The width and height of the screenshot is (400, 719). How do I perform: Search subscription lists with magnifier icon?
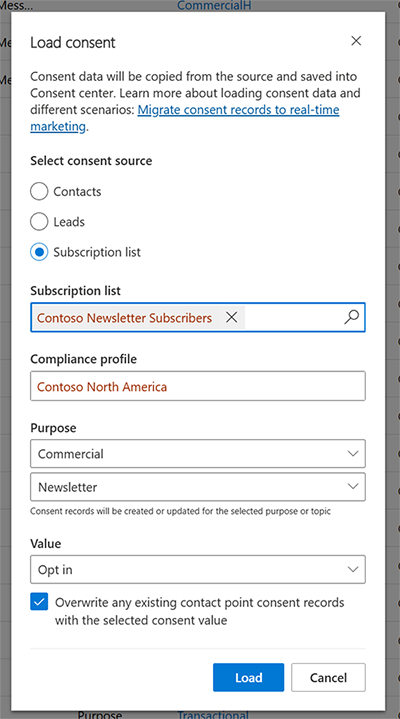pyautogui.click(x=351, y=317)
